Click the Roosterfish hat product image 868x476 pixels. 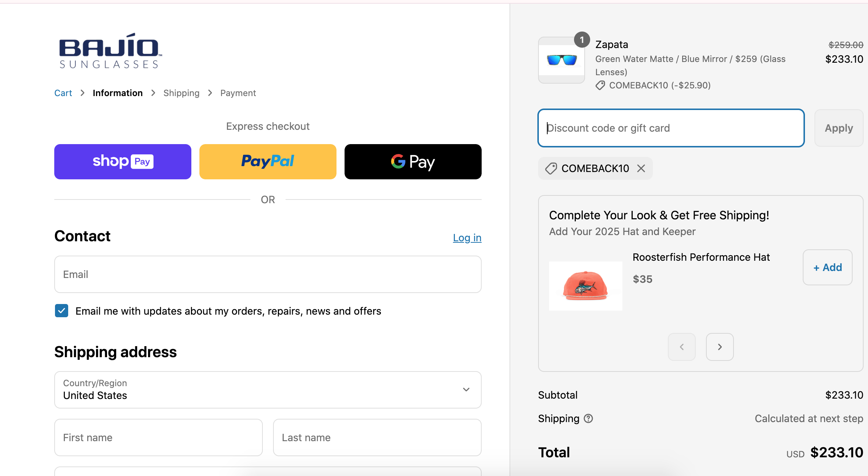[x=585, y=286]
